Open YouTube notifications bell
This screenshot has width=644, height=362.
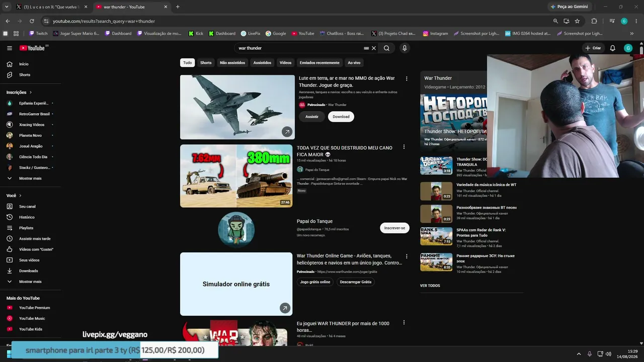(x=612, y=48)
